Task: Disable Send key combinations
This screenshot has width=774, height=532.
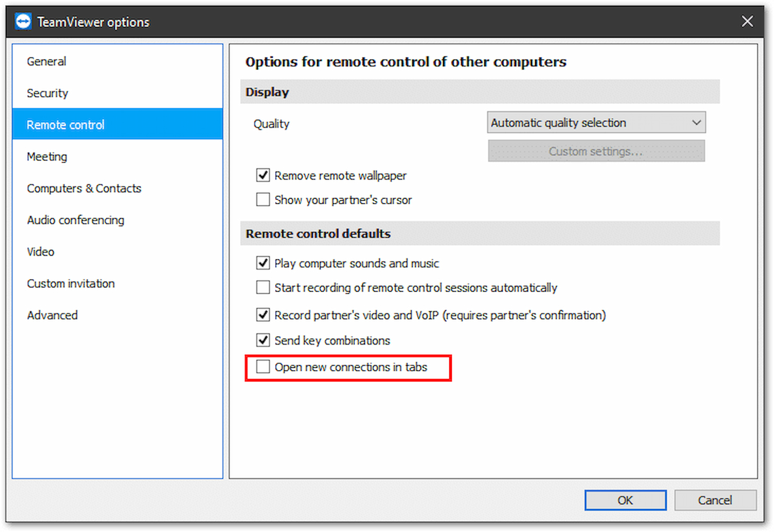Action: (263, 340)
